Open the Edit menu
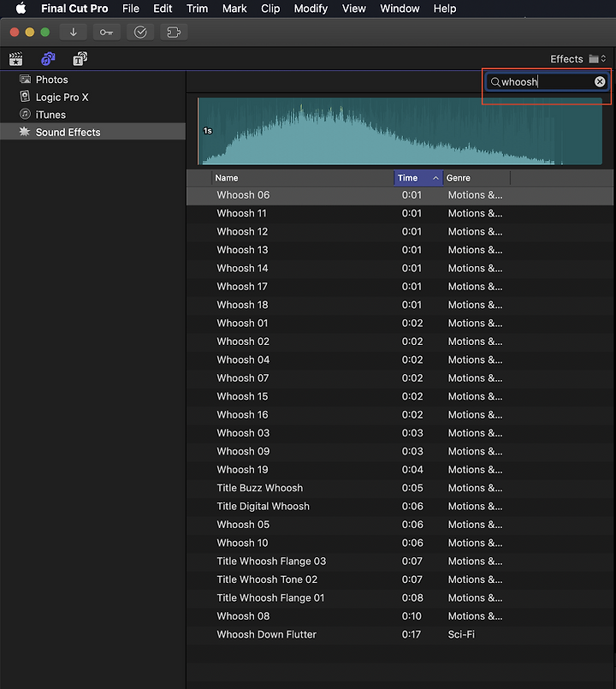 (163, 9)
